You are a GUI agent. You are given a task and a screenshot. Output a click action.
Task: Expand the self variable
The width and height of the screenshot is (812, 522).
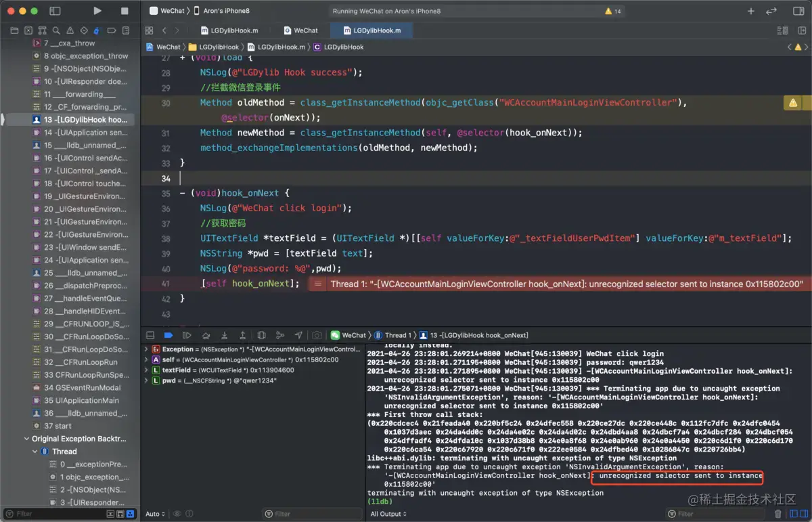[x=146, y=360]
